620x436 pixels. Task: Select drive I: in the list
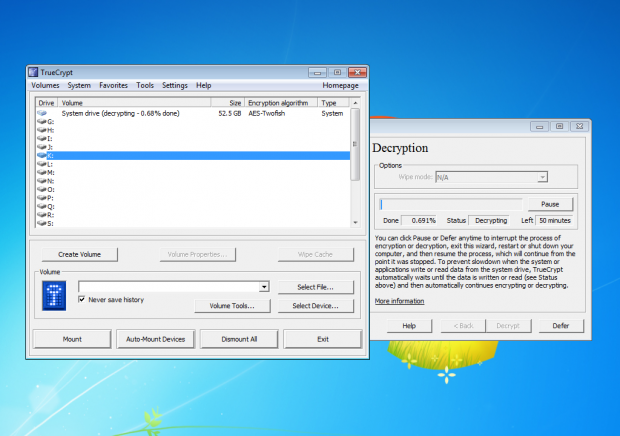tap(45, 139)
